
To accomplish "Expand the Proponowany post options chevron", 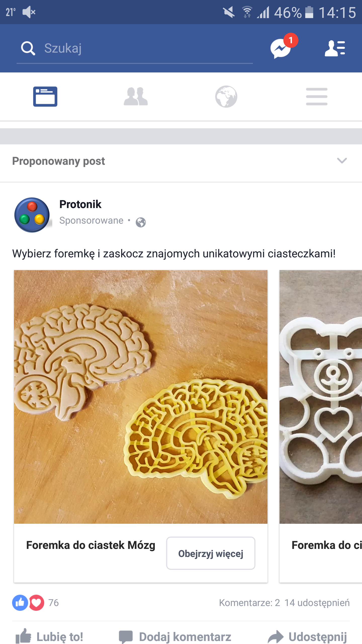I will (x=342, y=160).
